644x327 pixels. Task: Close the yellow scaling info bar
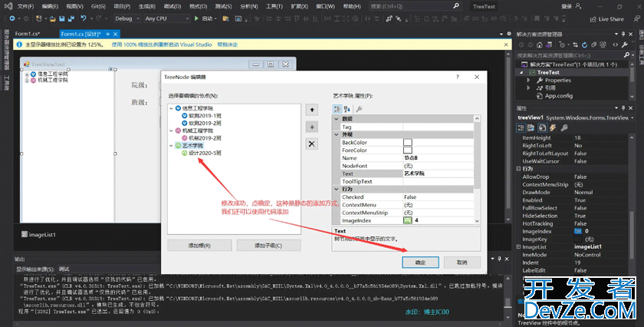(x=506, y=45)
